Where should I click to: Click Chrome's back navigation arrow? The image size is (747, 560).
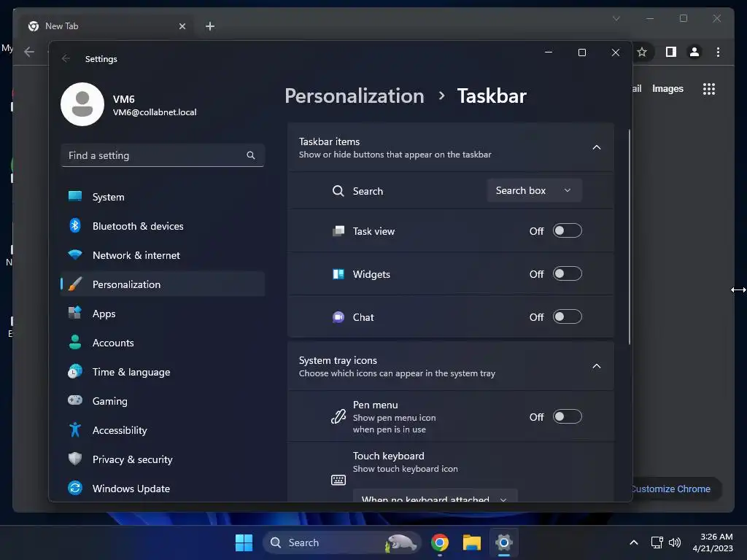[x=29, y=52]
